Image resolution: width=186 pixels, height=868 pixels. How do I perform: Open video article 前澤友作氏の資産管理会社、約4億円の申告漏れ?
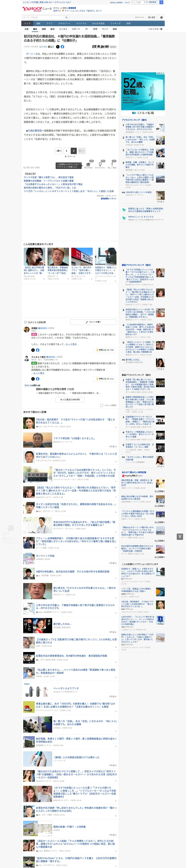pos(71,656)
